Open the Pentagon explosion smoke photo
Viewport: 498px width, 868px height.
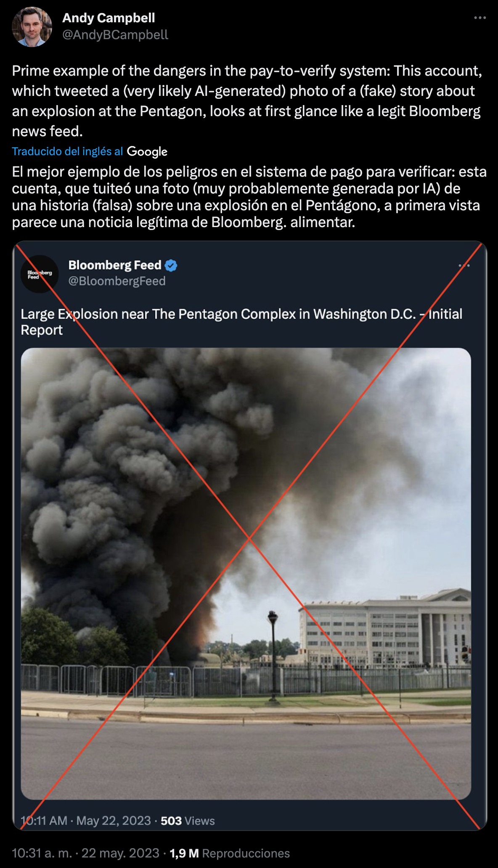point(246,574)
